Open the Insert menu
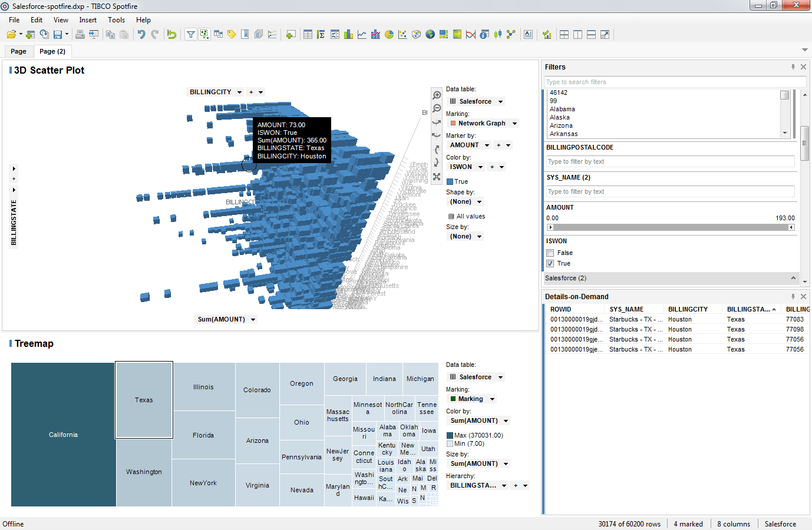 click(x=88, y=20)
